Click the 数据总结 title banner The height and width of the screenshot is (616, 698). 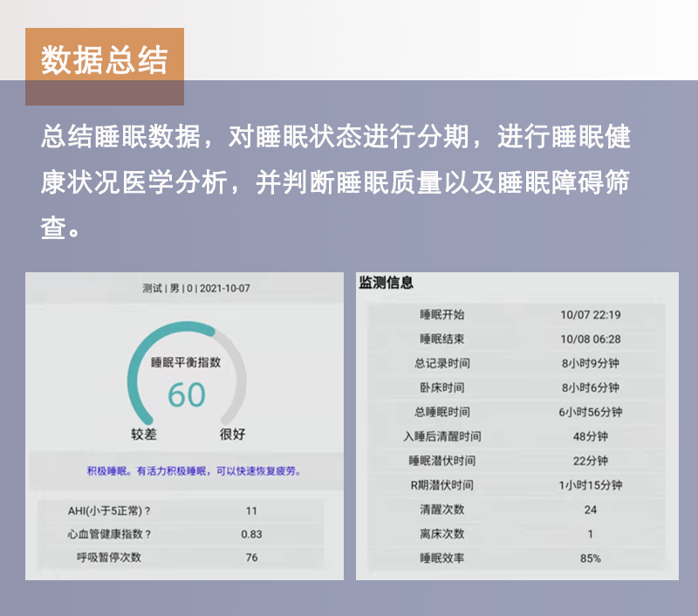[x=104, y=59]
